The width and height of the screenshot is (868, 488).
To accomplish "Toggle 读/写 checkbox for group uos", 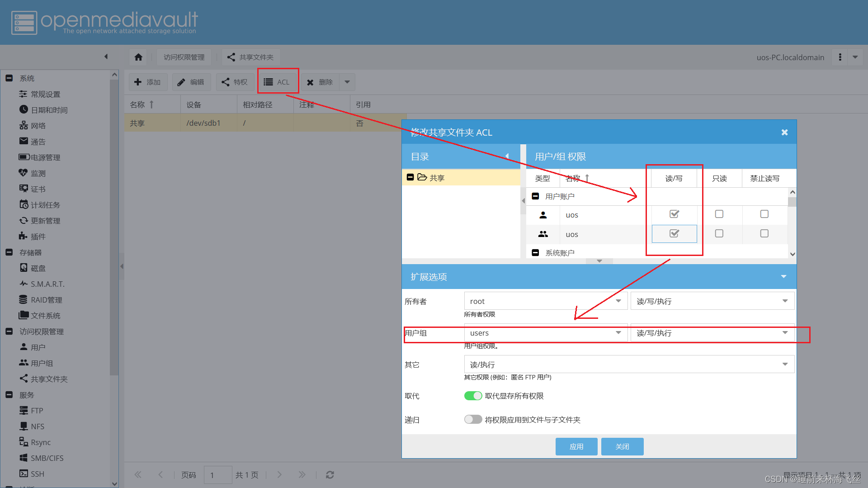I will (x=674, y=233).
